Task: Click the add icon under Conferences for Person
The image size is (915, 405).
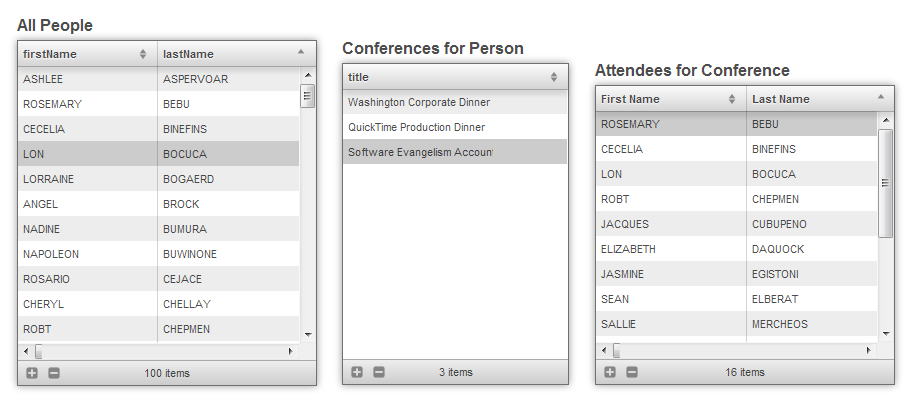Action: pos(357,372)
